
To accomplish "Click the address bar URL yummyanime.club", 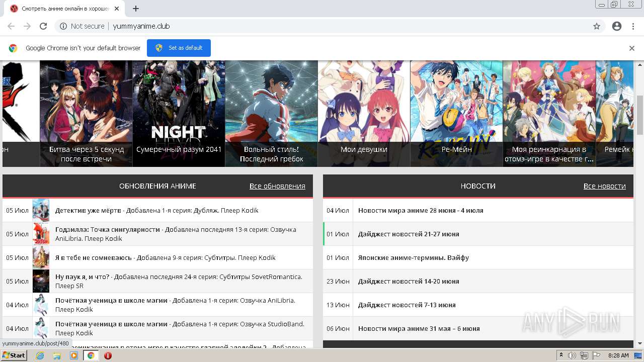I will (141, 26).
